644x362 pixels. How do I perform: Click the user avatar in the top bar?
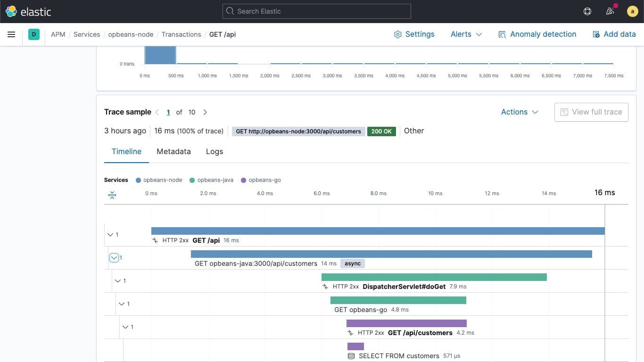632,11
